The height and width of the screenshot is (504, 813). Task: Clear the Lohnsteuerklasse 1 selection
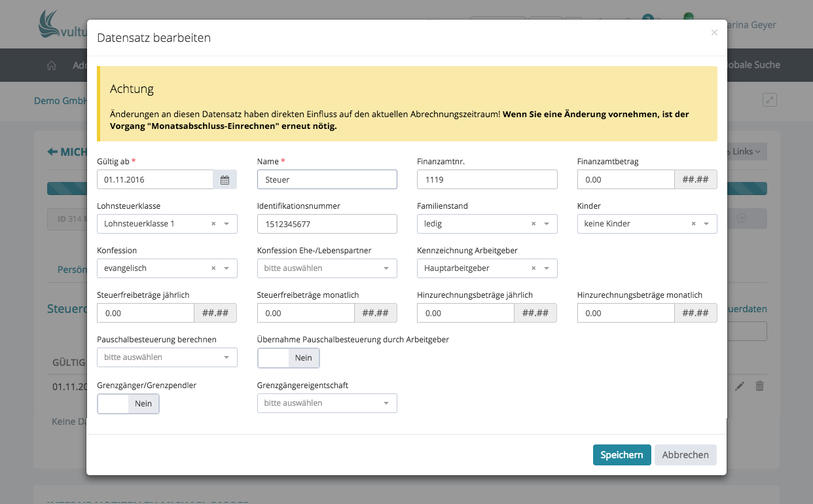[213, 224]
